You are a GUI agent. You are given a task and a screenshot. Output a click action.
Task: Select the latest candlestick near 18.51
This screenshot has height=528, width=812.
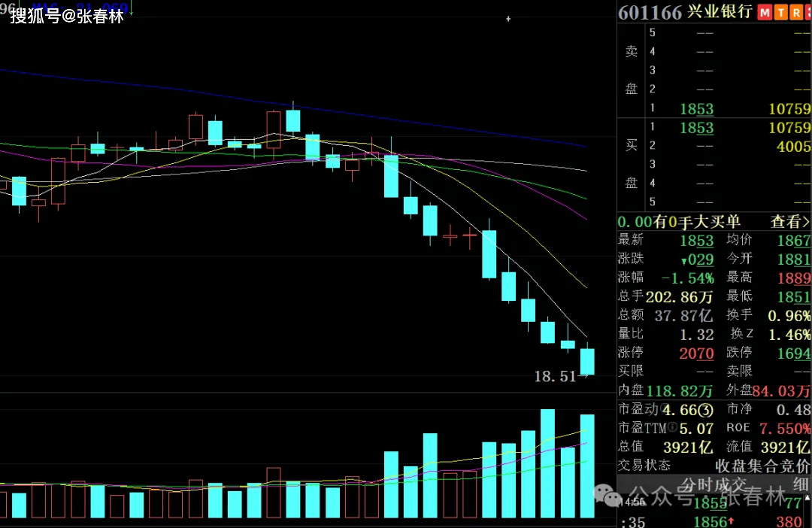[x=587, y=361]
